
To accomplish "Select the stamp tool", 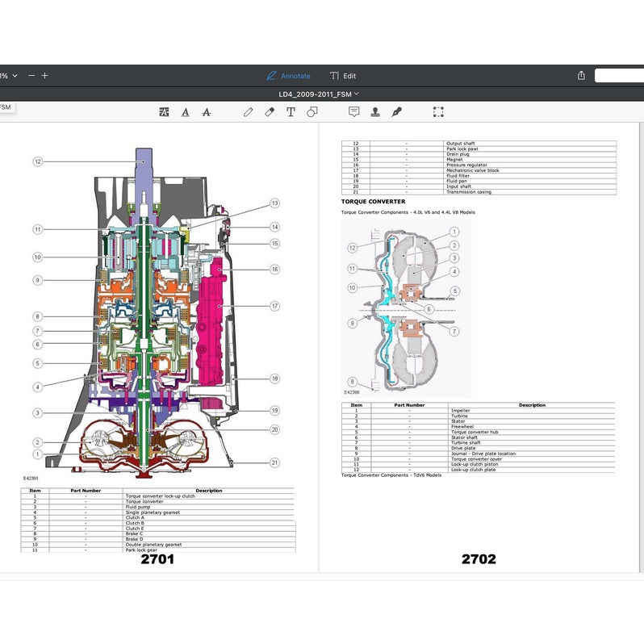I will tap(375, 112).
